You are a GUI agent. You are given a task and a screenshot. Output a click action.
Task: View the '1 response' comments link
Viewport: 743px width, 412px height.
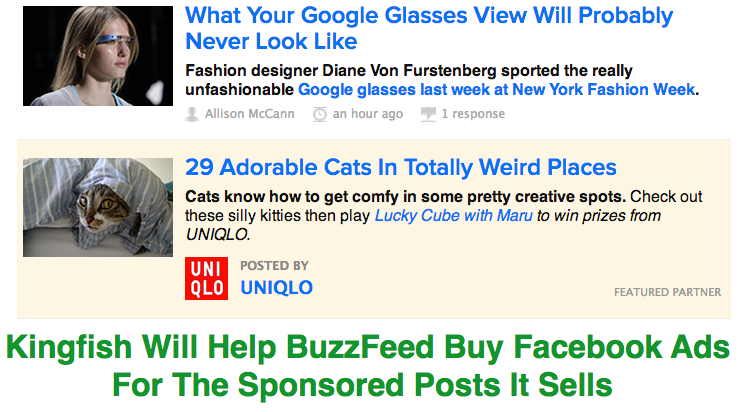click(x=472, y=114)
